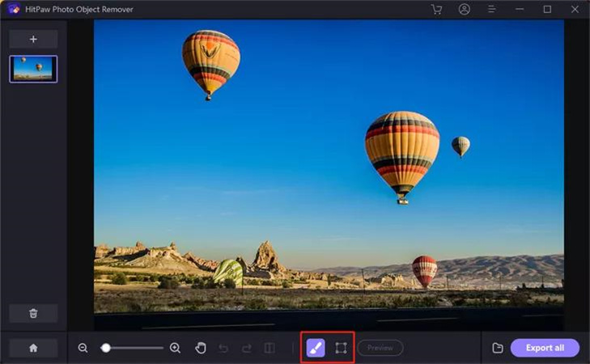Delete the selected image with trash icon
The height and width of the screenshot is (364, 590).
(x=33, y=313)
